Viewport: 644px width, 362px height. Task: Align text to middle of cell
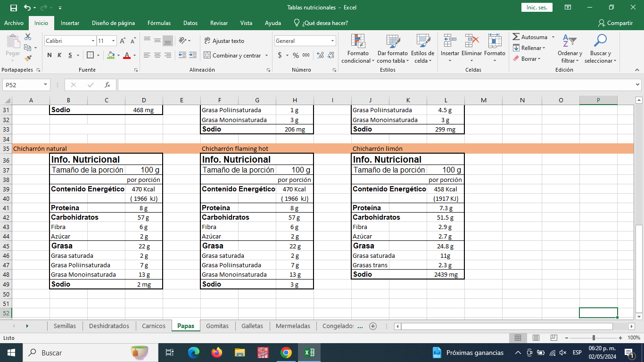tap(157, 41)
